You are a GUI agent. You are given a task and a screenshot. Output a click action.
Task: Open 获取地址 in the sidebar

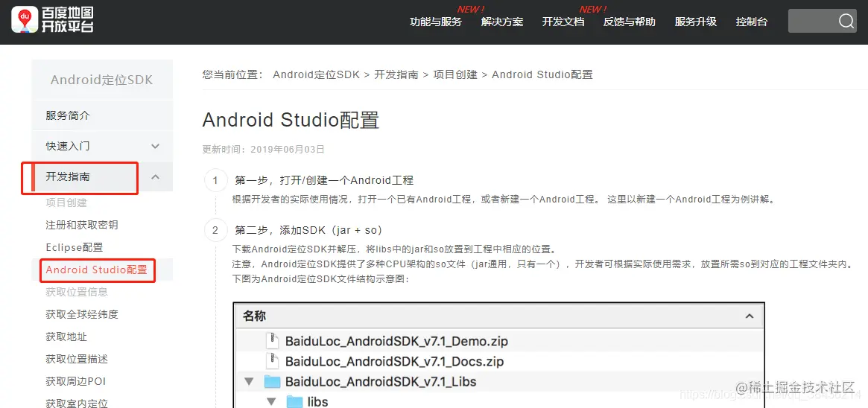pos(66,337)
